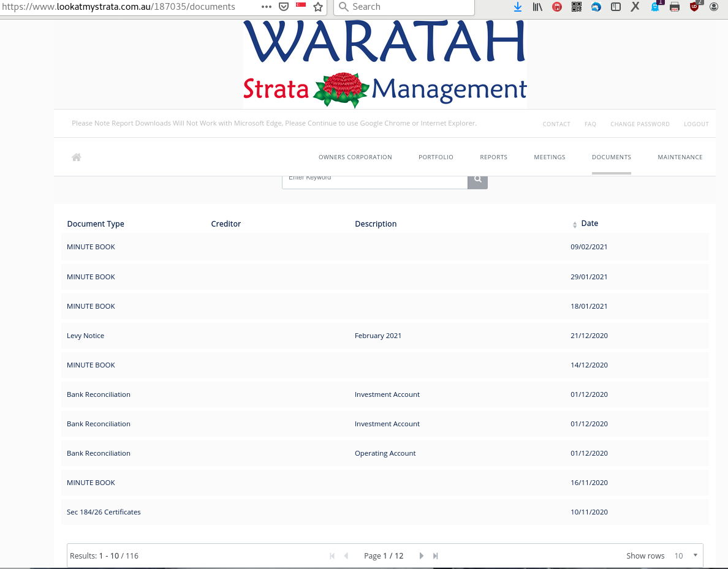The image size is (728, 569).
Task: Open the Firefox account avatar icon
Action: (x=714, y=7)
